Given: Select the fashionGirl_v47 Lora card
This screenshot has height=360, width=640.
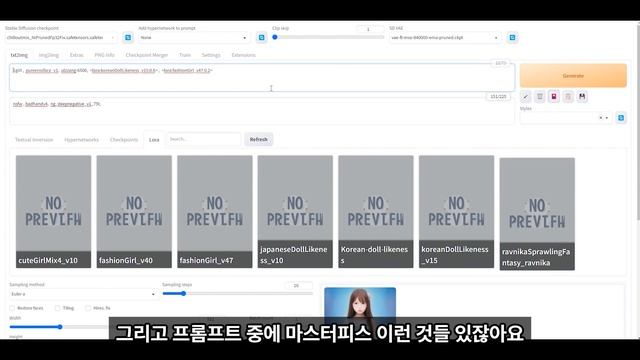Looking at the screenshot, I should (215, 212).
